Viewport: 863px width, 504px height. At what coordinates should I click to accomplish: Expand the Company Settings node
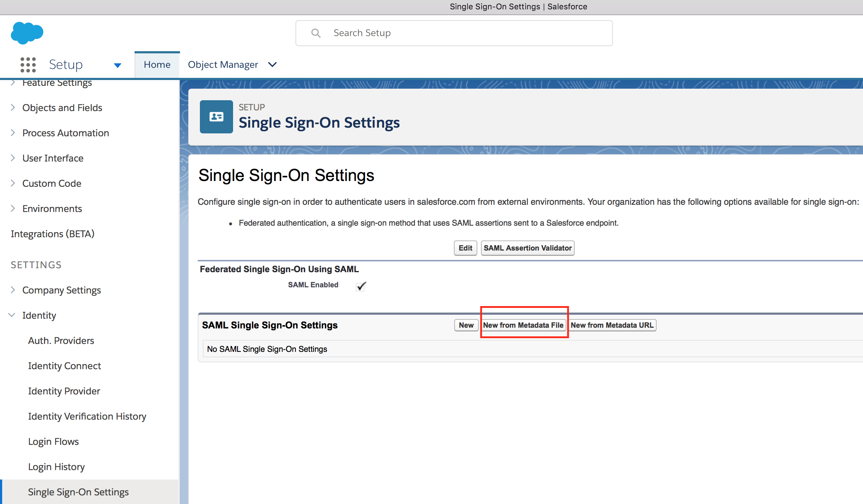[x=13, y=290]
